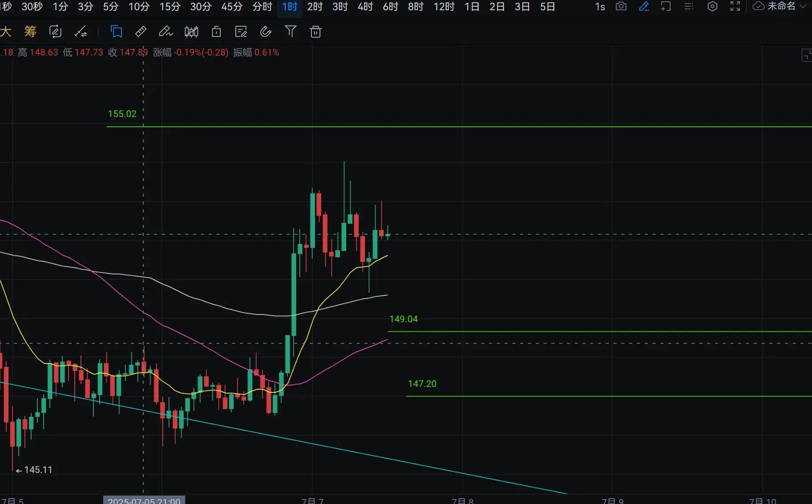
Task: Take a chart screenshot with camera icon
Action: coord(621,6)
